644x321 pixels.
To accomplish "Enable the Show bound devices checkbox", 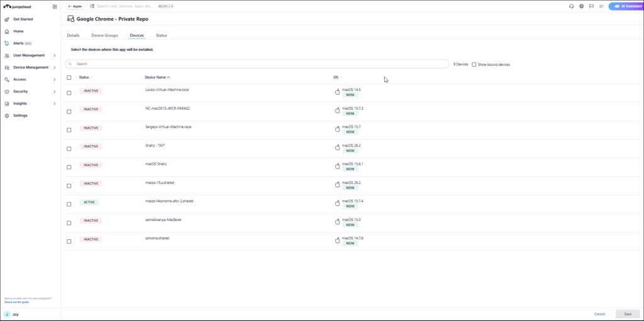I will tap(474, 64).
